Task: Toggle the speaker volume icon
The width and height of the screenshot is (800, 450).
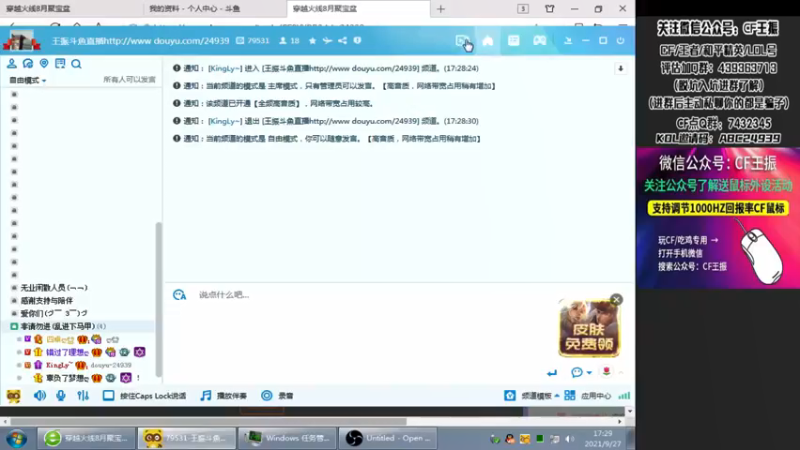Action: click(40, 396)
